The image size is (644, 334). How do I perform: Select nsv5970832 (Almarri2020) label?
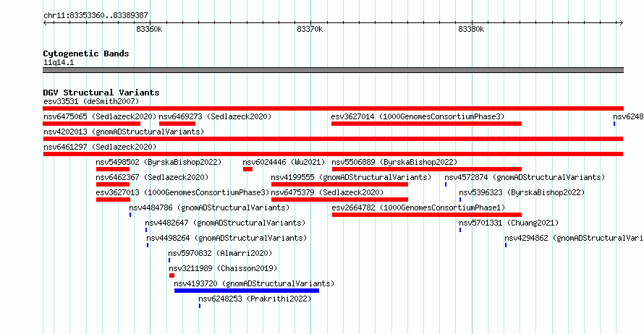click(x=220, y=253)
